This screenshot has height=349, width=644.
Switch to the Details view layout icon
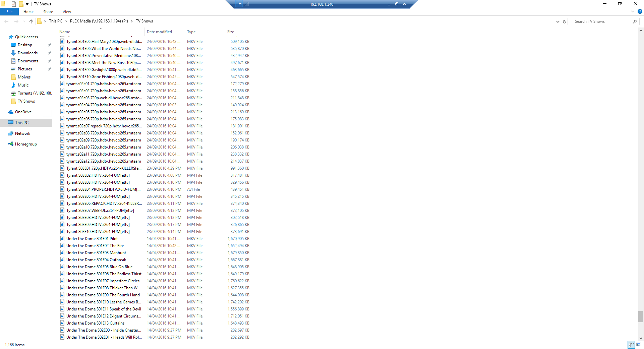pyautogui.click(x=631, y=345)
